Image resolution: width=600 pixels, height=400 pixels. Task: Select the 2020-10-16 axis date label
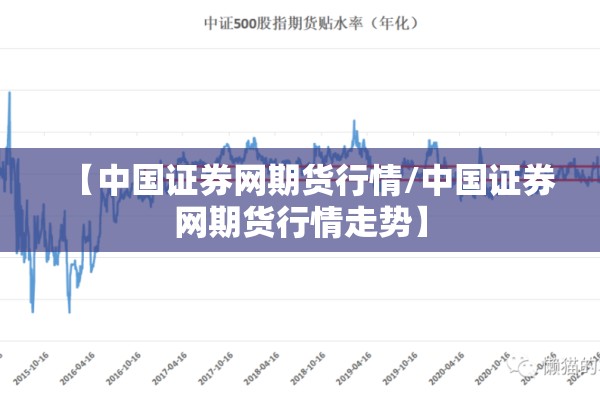[x=492, y=368]
